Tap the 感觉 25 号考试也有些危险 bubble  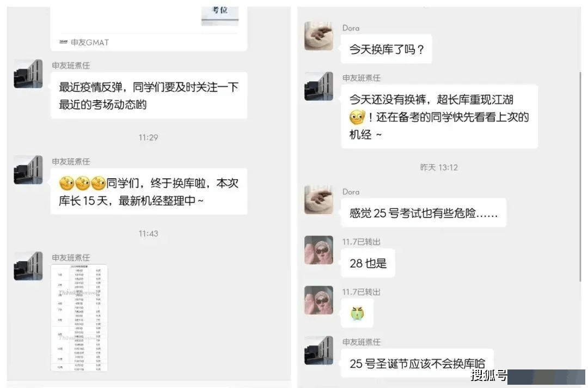pos(424,213)
